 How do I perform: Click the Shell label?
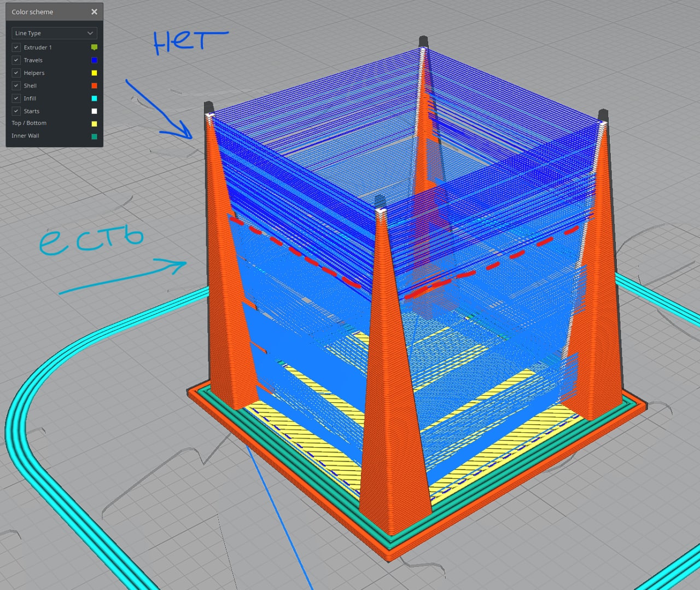click(x=30, y=85)
